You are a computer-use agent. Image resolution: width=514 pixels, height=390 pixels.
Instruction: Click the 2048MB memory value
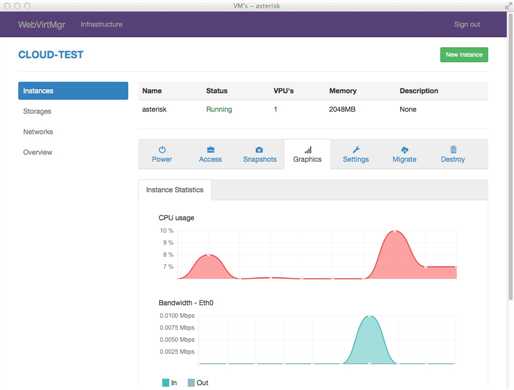(x=342, y=109)
